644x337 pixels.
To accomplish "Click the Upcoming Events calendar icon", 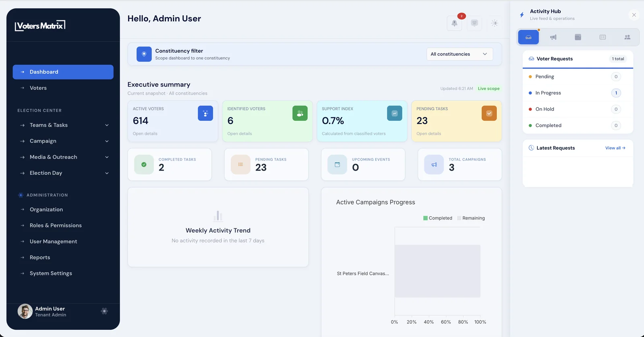I will point(337,164).
